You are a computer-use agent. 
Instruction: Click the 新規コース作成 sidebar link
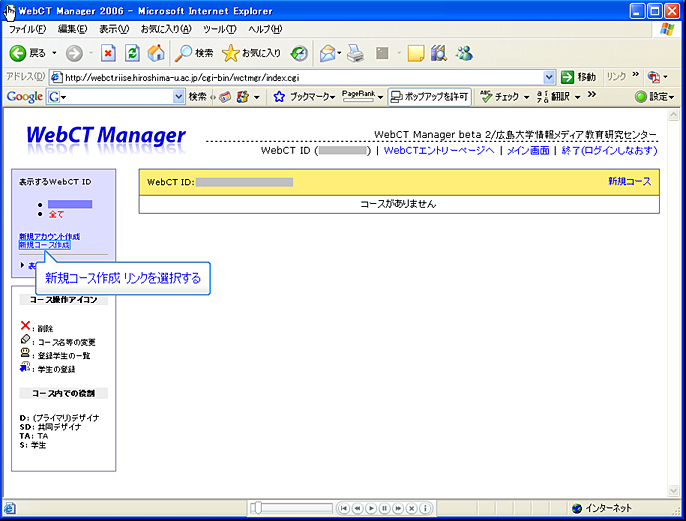click(44, 245)
